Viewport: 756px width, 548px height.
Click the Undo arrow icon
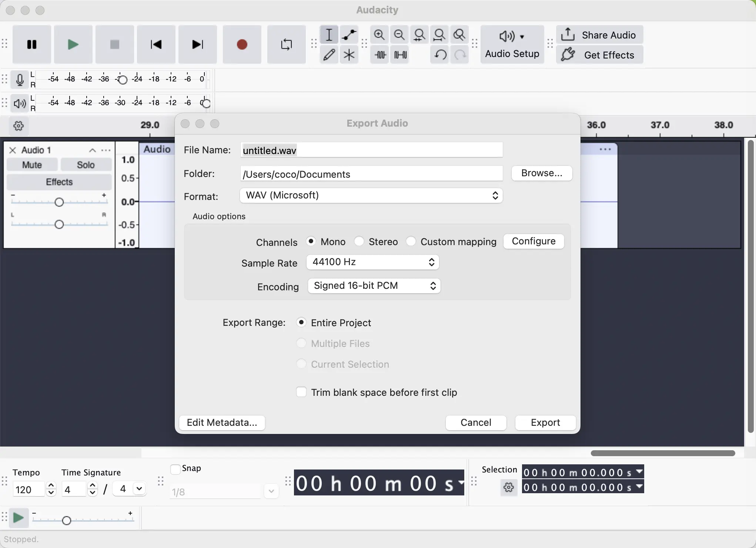click(440, 55)
